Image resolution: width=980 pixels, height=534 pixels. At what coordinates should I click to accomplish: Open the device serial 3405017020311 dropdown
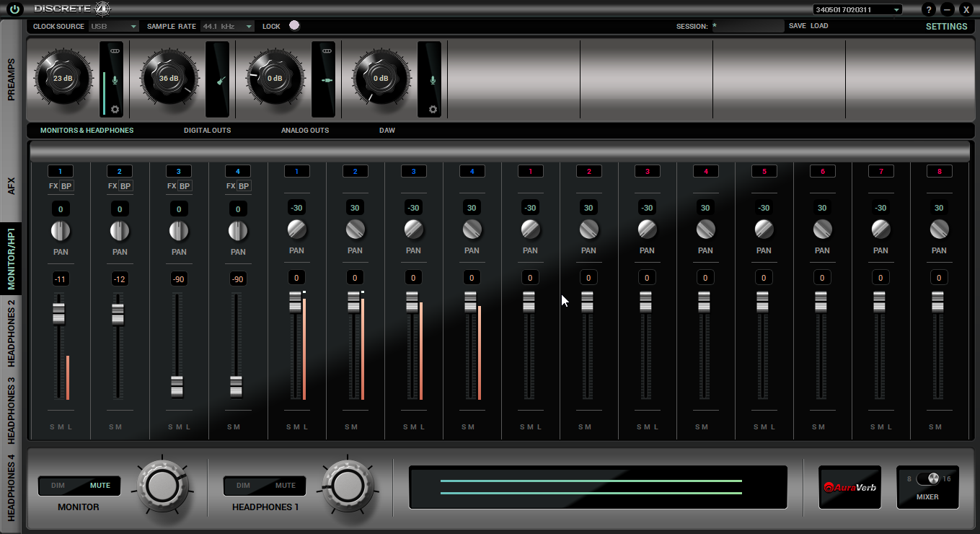[x=857, y=10]
